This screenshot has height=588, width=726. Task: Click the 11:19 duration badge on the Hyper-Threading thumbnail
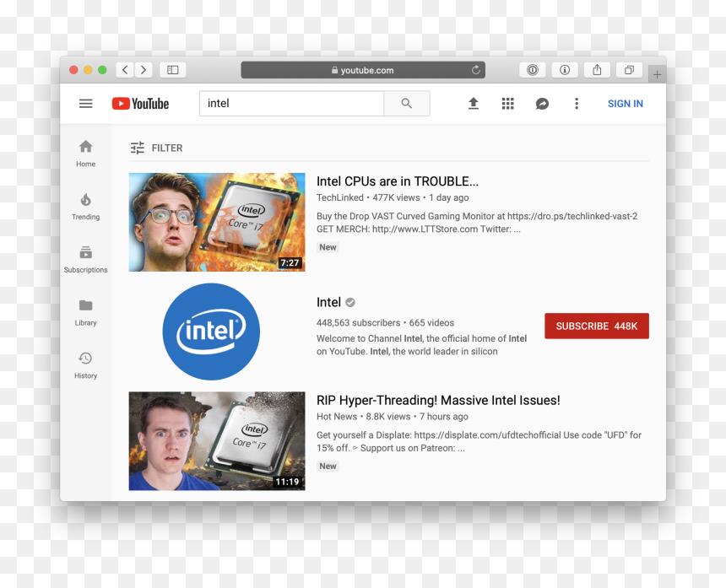coord(288,482)
